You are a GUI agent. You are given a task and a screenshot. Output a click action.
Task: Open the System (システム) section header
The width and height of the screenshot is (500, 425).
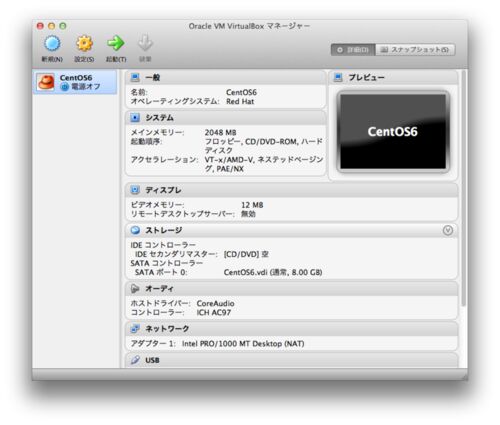(x=225, y=118)
